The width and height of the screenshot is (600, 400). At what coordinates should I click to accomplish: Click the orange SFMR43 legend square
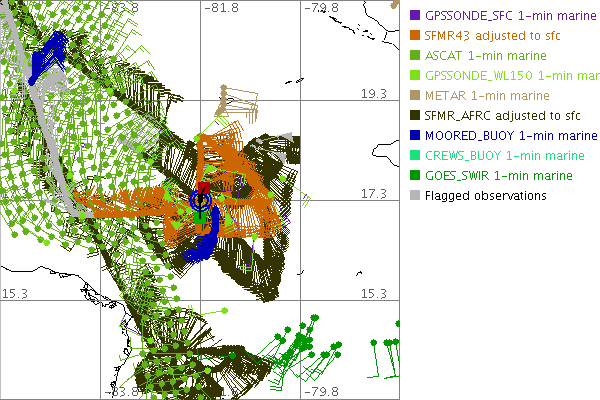pos(415,36)
